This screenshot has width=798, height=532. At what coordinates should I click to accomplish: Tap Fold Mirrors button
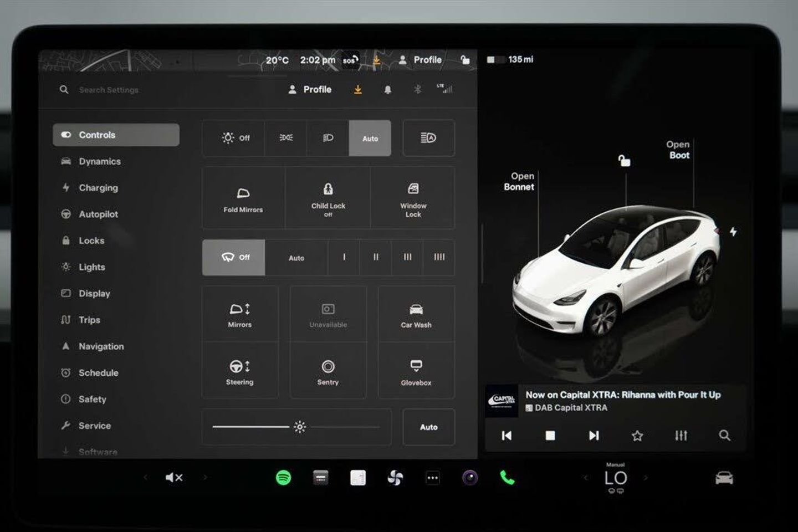243,198
